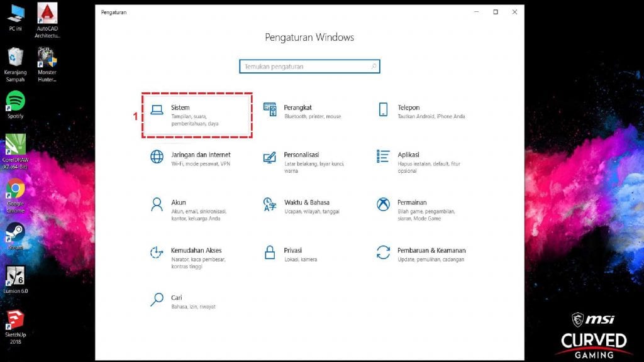Click 'Tautkan Android, iPhone Anda' description
Viewport: 644px width, 362px height.
tap(431, 116)
